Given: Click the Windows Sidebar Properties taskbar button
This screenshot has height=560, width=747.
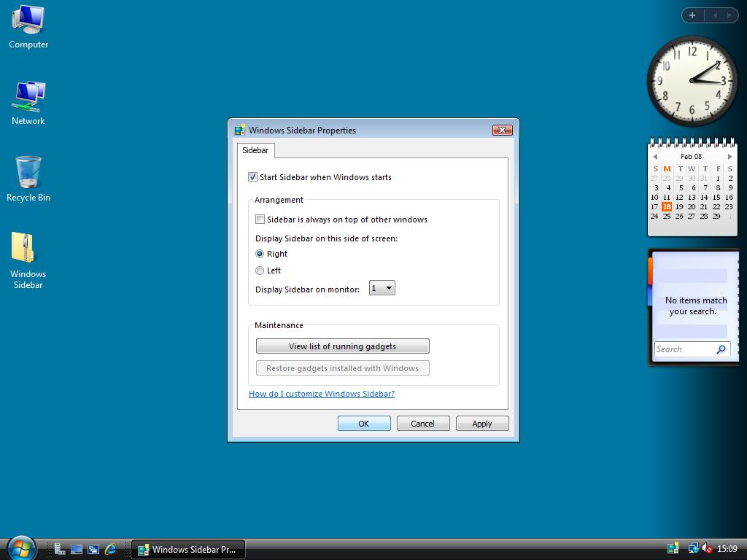Looking at the screenshot, I should 188,549.
